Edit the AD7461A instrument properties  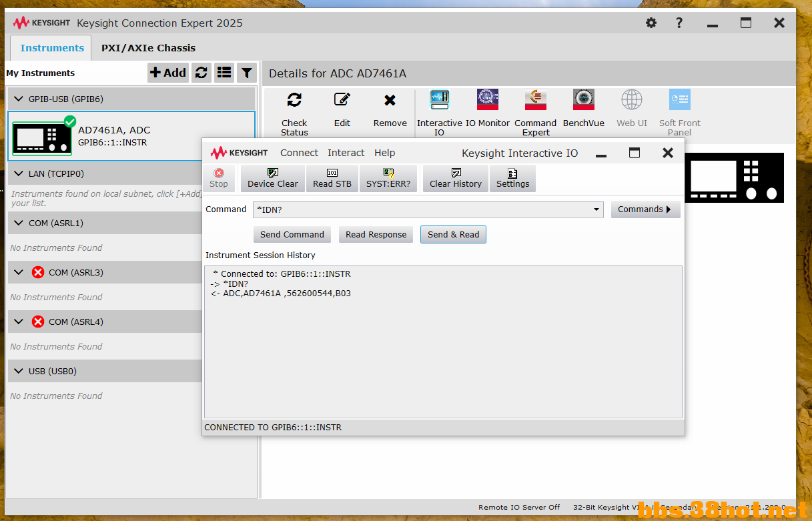point(342,110)
